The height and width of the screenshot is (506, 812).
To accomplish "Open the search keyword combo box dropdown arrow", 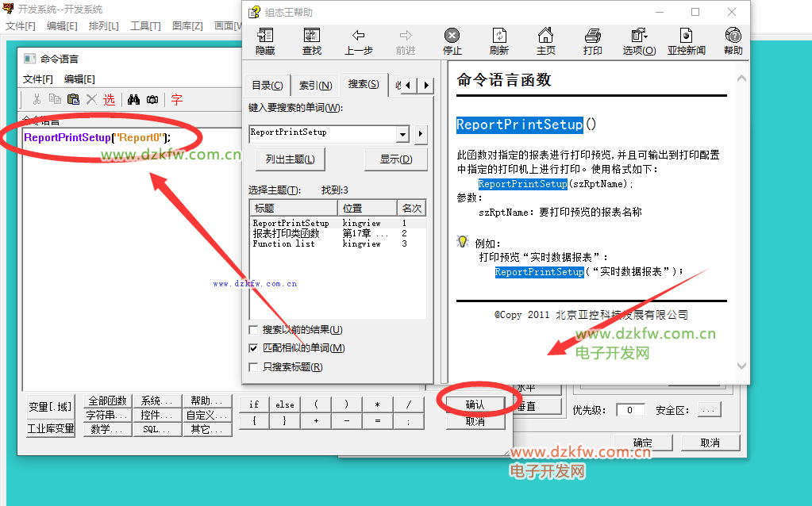I will tap(402, 133).
